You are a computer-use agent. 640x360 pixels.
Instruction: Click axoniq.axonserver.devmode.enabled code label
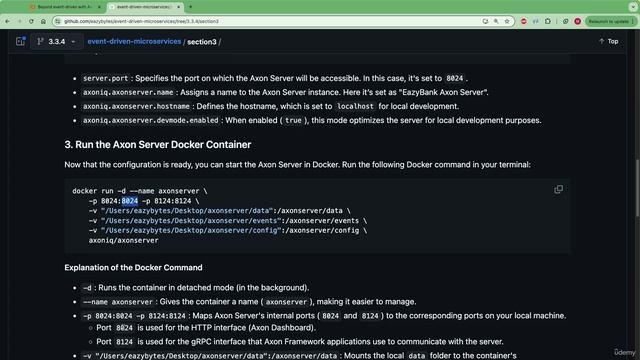tap(151, 120)
